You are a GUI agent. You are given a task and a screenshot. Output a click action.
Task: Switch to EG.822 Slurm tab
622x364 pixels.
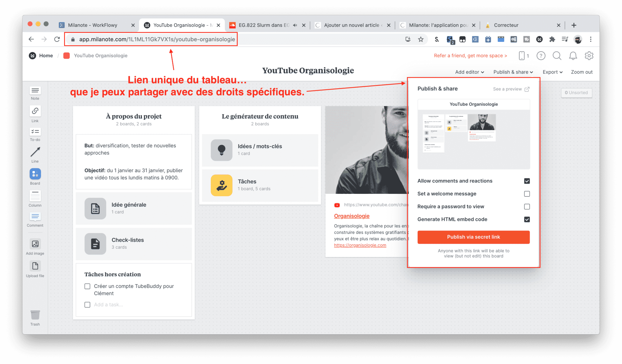pos(264,25)
